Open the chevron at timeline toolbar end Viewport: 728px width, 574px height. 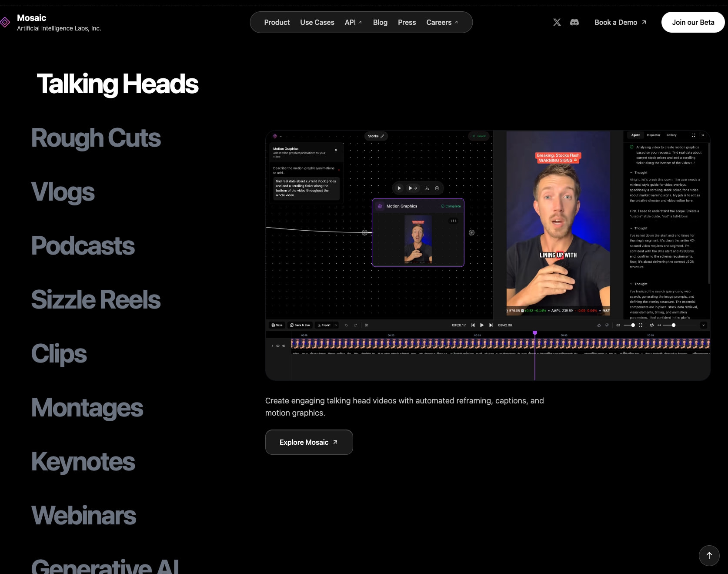[704, 325]
